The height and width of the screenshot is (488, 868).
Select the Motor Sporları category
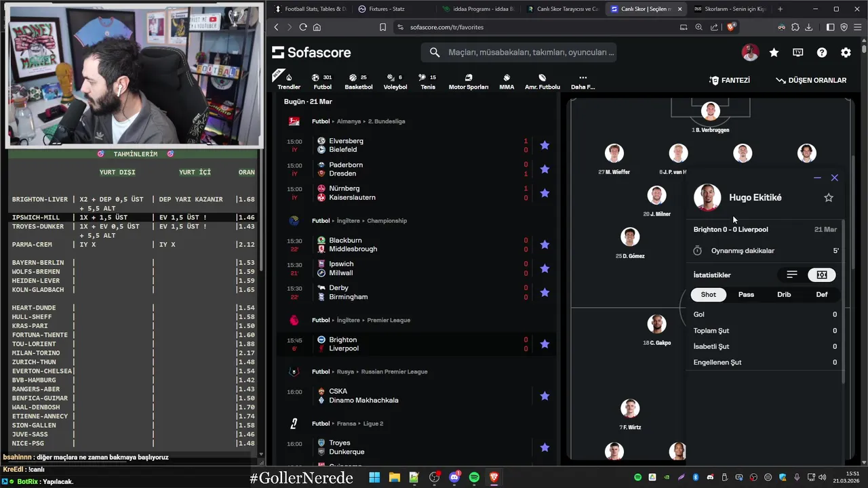point(469,81)
